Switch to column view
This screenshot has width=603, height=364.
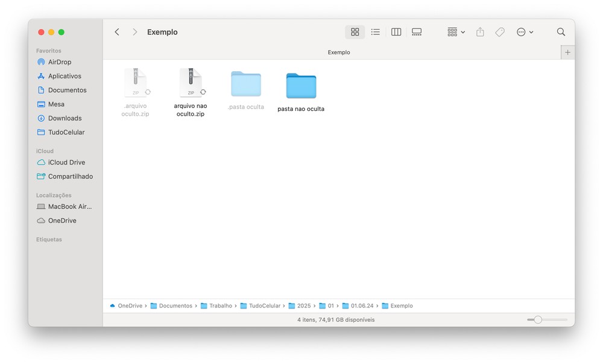(x=396, y=32)
